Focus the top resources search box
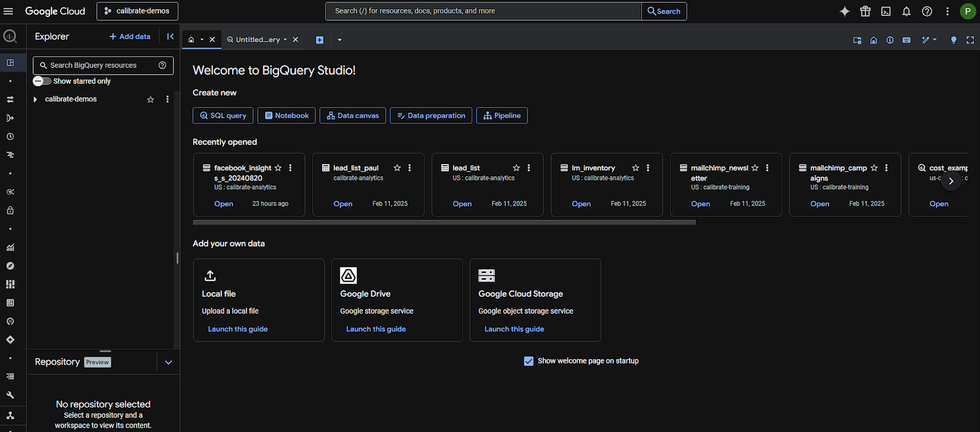 pos(484,11)
